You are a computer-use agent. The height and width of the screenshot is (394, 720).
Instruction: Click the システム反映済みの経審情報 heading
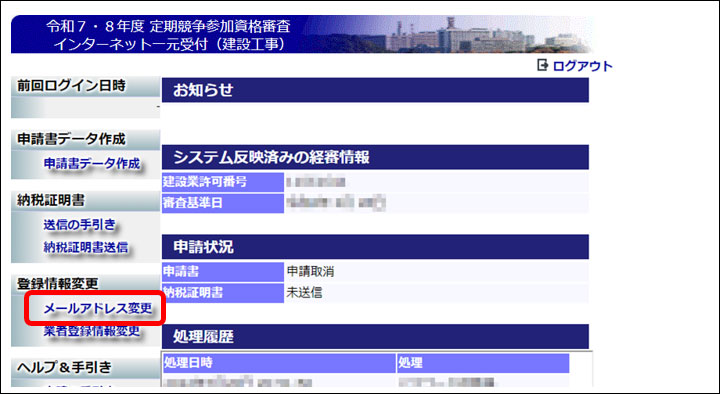[x=375, y=158]
